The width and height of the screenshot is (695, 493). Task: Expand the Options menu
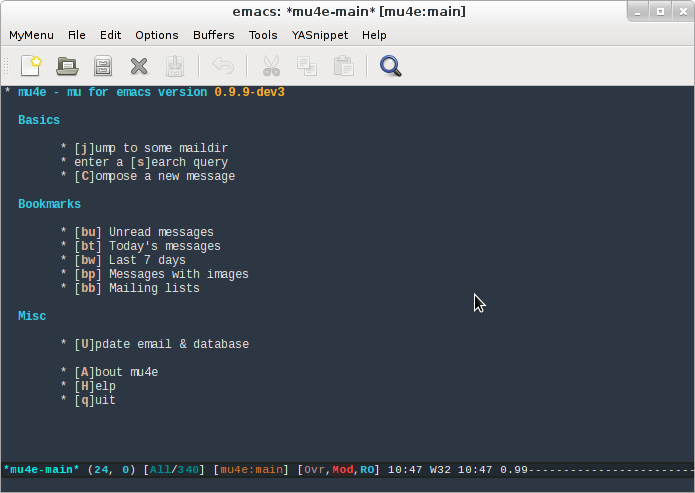pos(157,35)
